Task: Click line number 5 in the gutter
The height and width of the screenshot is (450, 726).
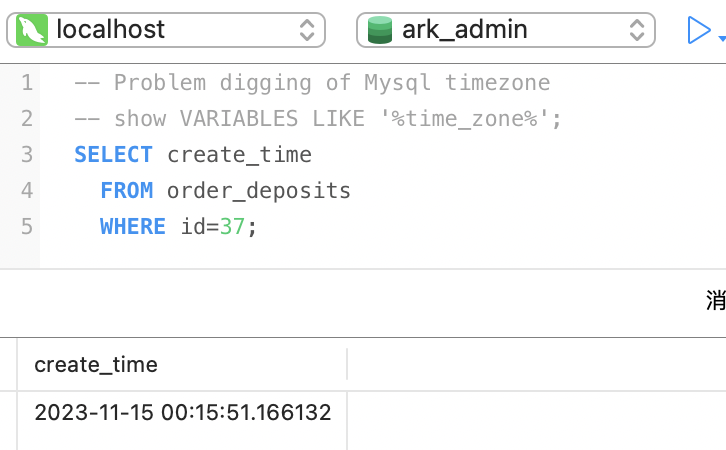Action: pyautogui.click(x=25, y=226)
